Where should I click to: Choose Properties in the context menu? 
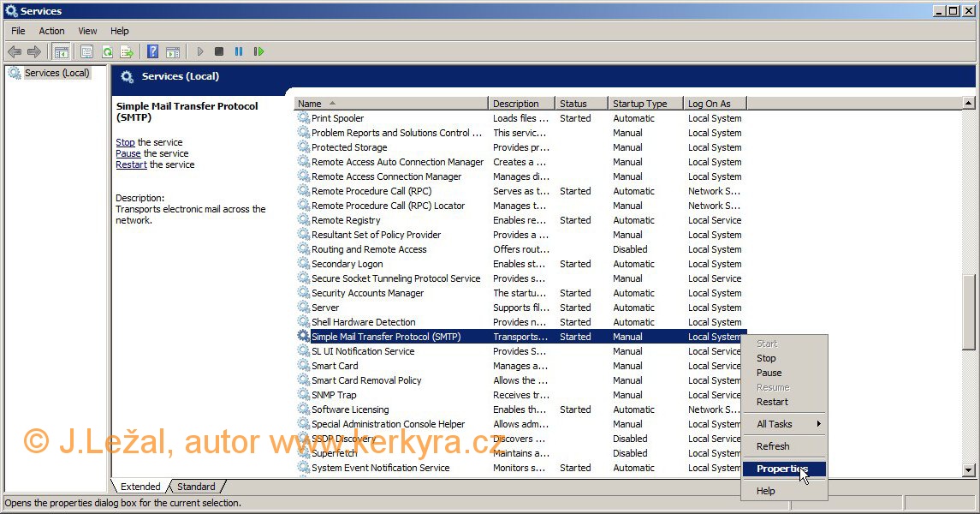pyautogui.click(x=781, y=469)
